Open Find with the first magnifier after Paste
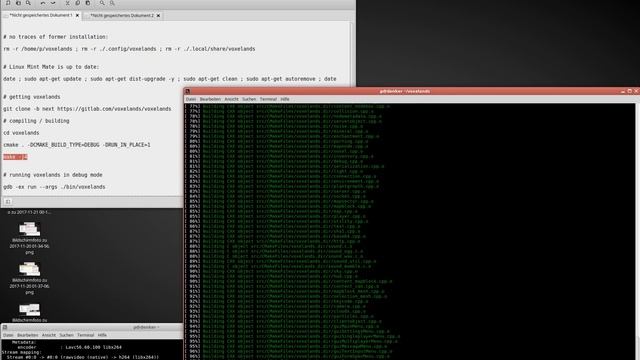This screenshot has height=360, width=640. pyautogui.click(x=102, y=3)
